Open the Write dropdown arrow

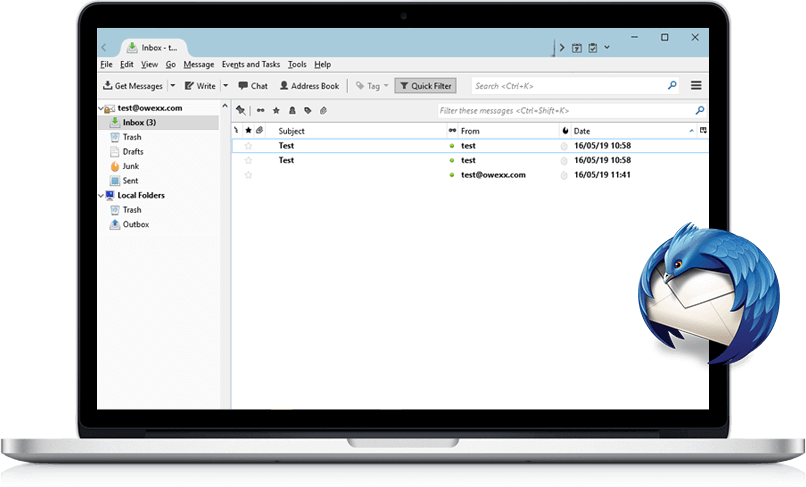point(225,86)
